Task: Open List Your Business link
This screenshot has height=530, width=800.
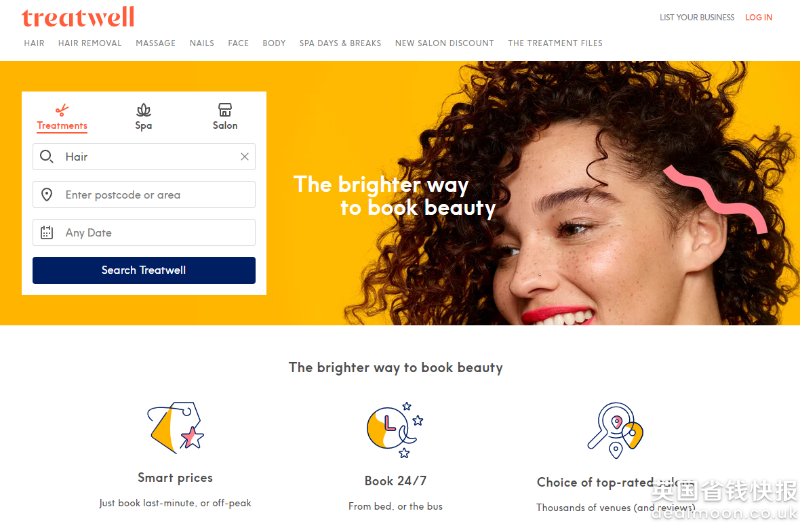Action: [697, 17]
